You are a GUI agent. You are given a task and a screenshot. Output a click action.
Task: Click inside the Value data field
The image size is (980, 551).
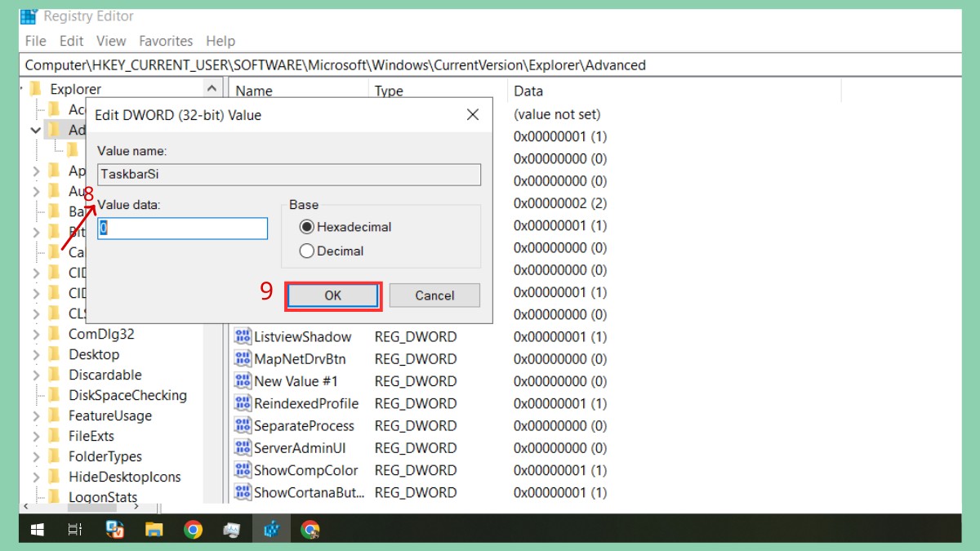[181, 228]
